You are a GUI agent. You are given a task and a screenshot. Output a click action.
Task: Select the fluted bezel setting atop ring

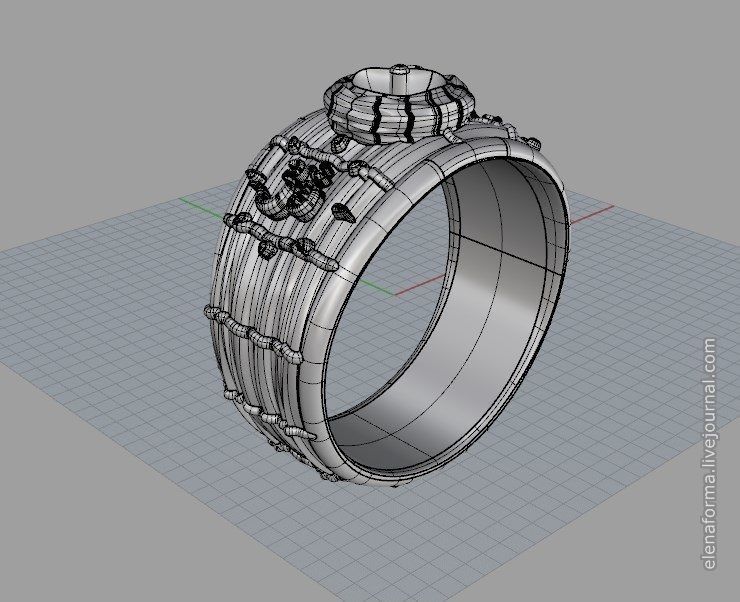click(398, 106)
